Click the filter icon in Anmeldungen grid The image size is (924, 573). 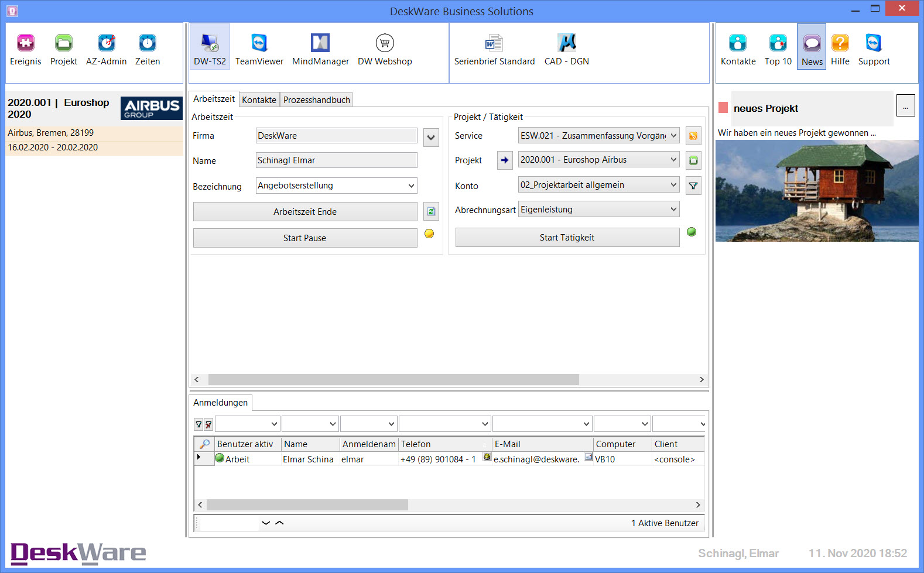tap(199, 424)
